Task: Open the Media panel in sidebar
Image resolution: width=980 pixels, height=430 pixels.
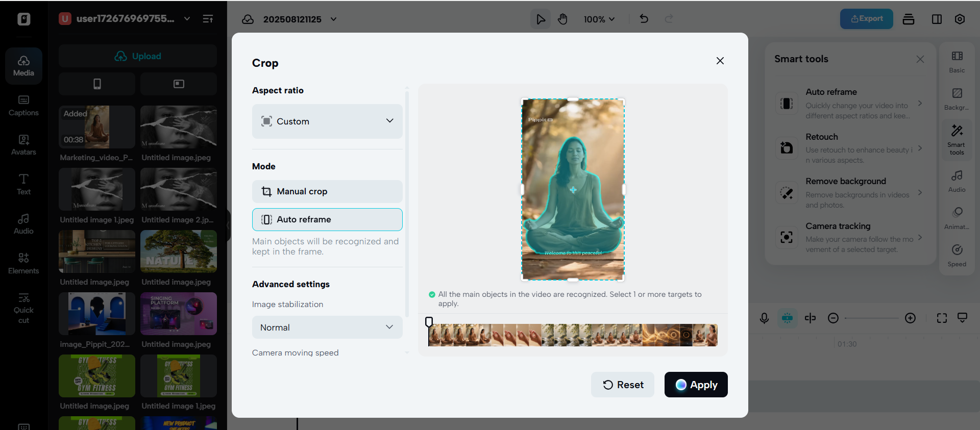Action: coord(23,66)
